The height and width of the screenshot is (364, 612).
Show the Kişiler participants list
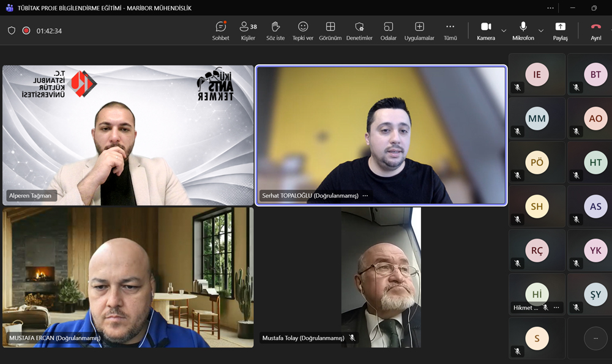[248, 31]
